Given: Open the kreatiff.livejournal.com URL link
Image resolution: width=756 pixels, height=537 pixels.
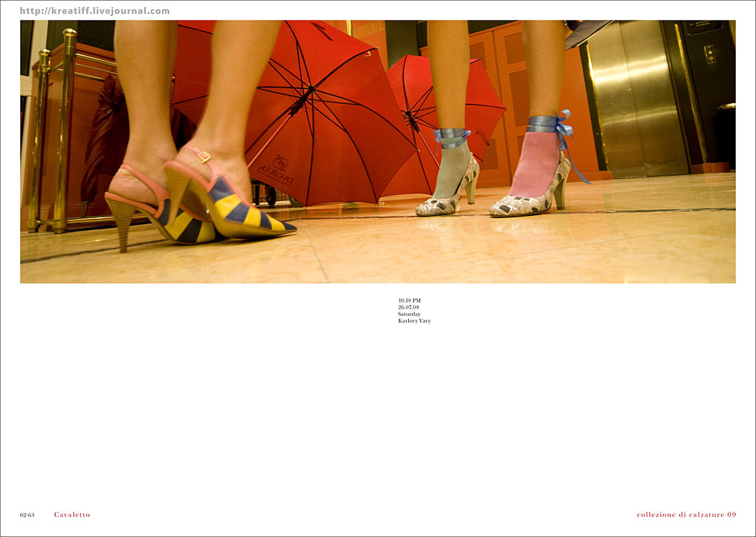Looking at the screenshot, I should (x=95, y=11).
